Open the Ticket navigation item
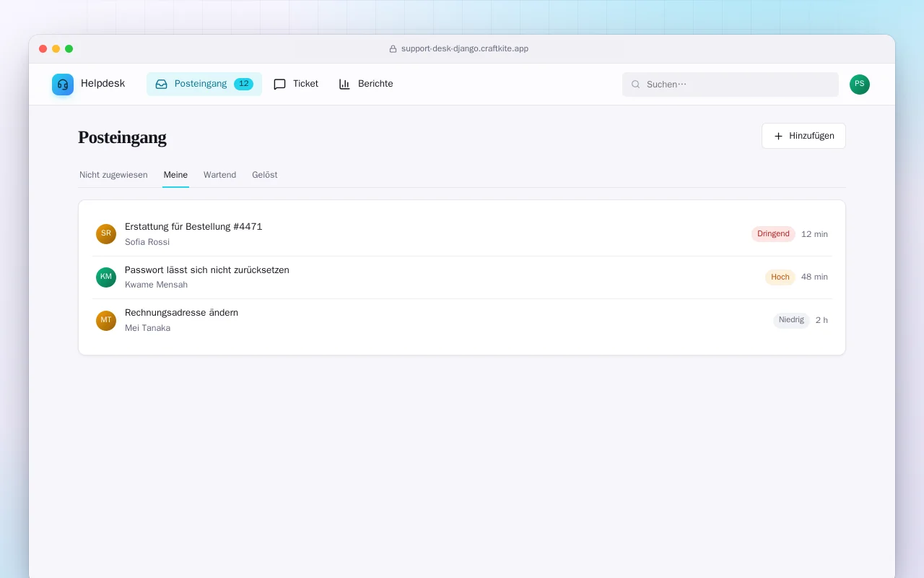 [x=296, y=84]
